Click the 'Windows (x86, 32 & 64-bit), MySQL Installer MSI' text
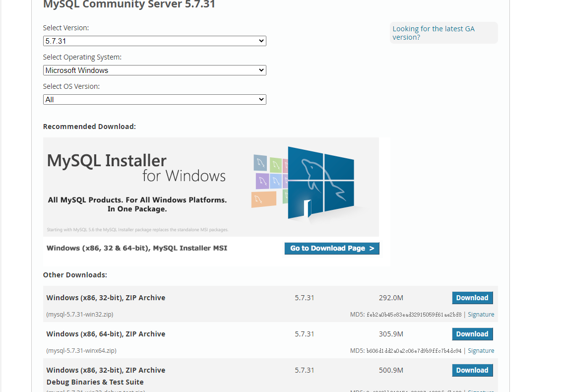Screen dimensions: 561x392 [137, 248]
